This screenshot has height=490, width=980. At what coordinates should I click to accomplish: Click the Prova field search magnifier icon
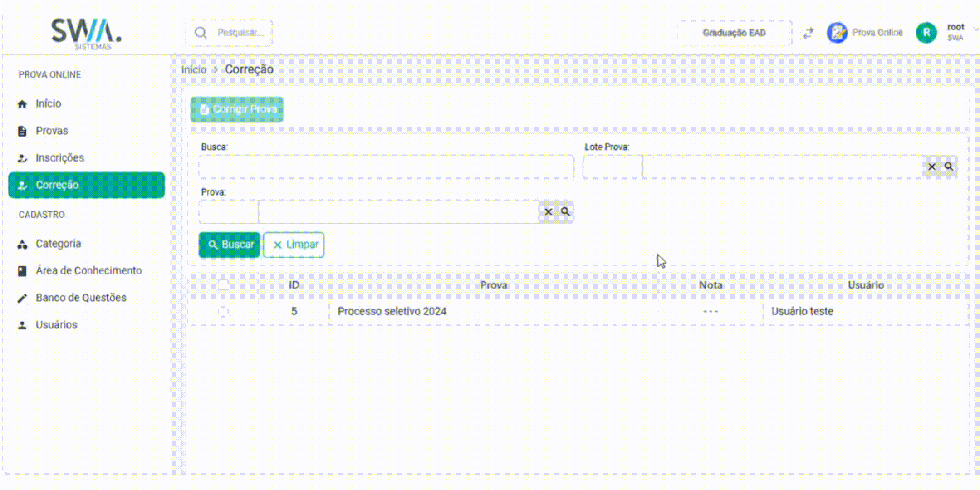[x=565, y=212]
